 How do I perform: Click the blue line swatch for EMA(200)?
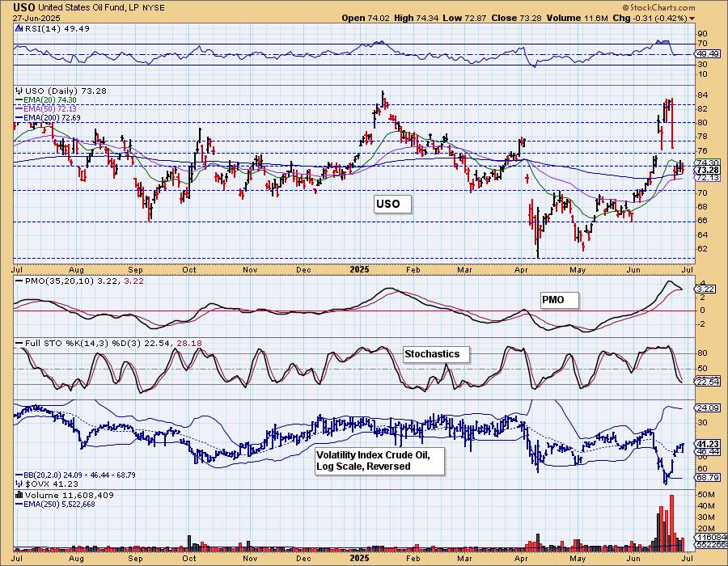point(19,118)
